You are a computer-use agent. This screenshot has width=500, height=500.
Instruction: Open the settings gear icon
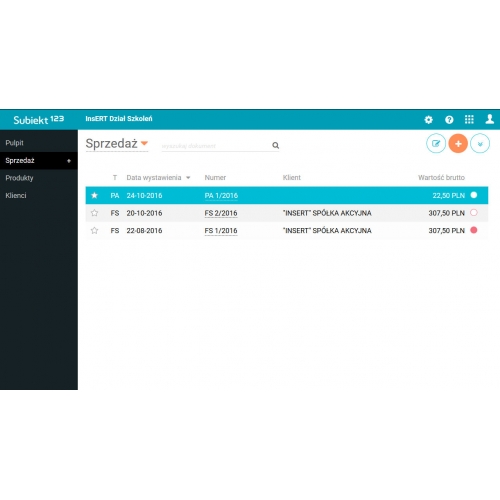click(429, 119)
